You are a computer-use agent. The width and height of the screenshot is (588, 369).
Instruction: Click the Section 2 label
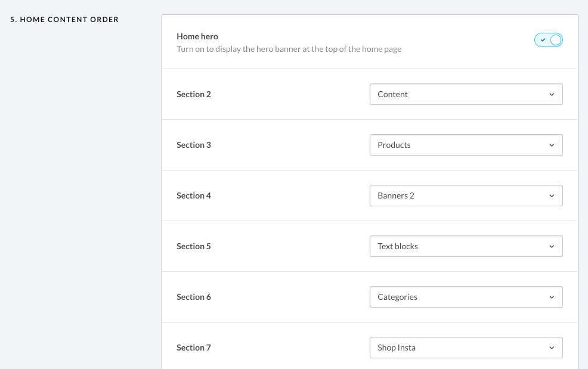[194, 94]
